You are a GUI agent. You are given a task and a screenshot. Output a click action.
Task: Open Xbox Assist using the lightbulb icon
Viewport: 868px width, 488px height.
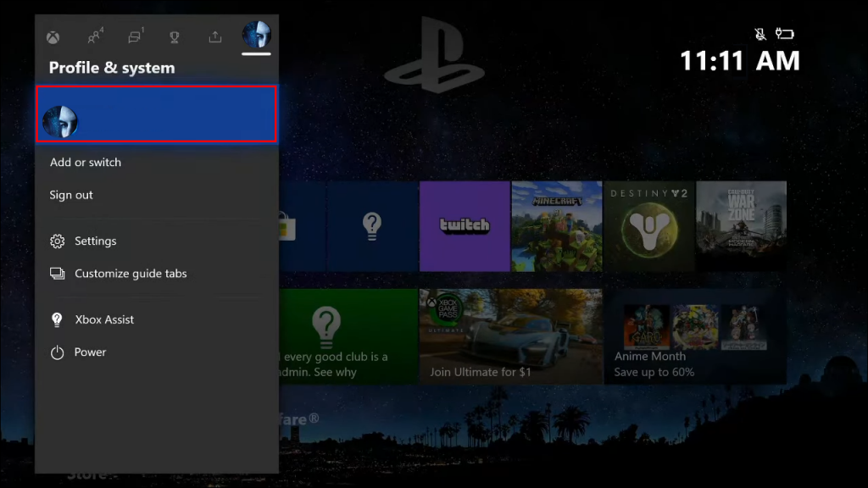(56, 319)
